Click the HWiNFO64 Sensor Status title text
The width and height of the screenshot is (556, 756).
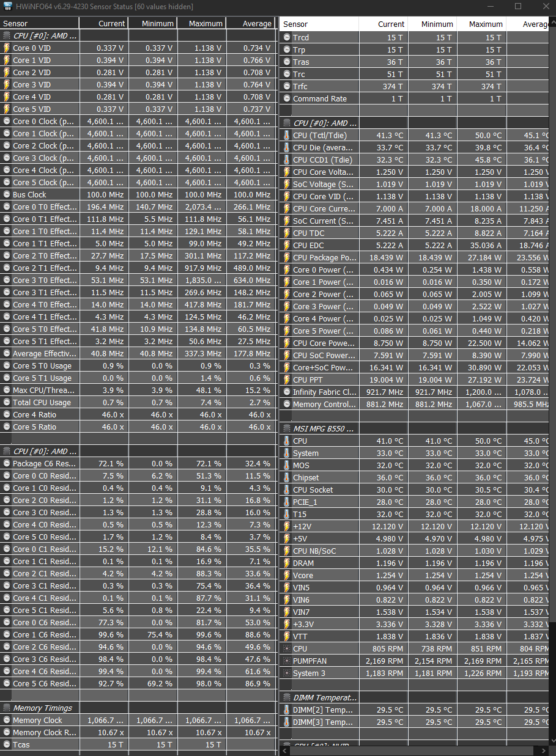pos(105,6)
